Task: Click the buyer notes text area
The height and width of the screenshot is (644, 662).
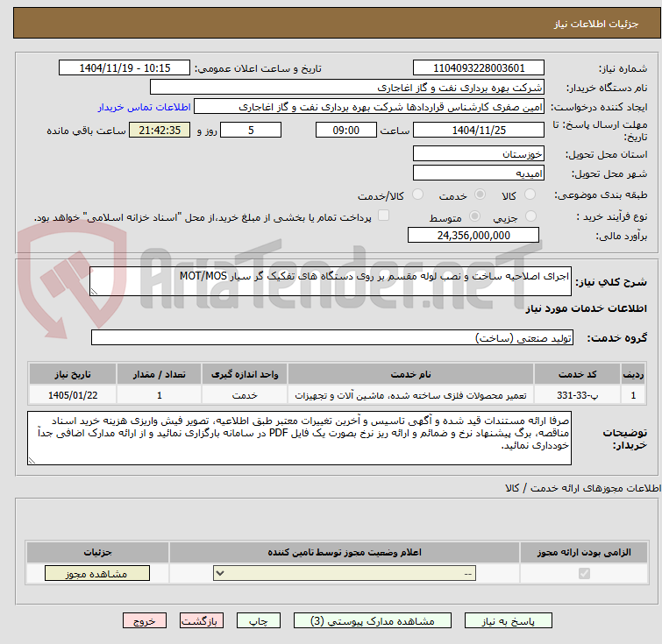Action: point(299,438)
